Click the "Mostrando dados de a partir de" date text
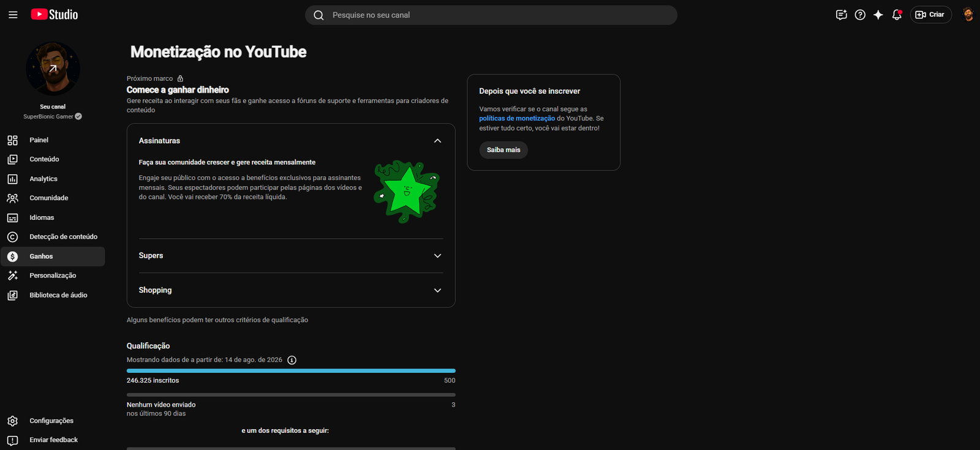This screenshot has width=980, height=450. coord(205,360)
